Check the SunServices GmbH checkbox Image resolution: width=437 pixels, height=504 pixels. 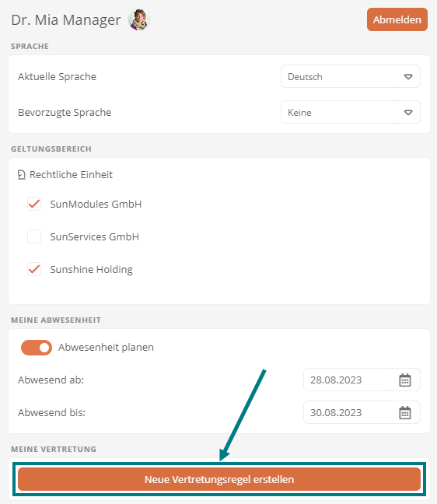coord(34,236)
